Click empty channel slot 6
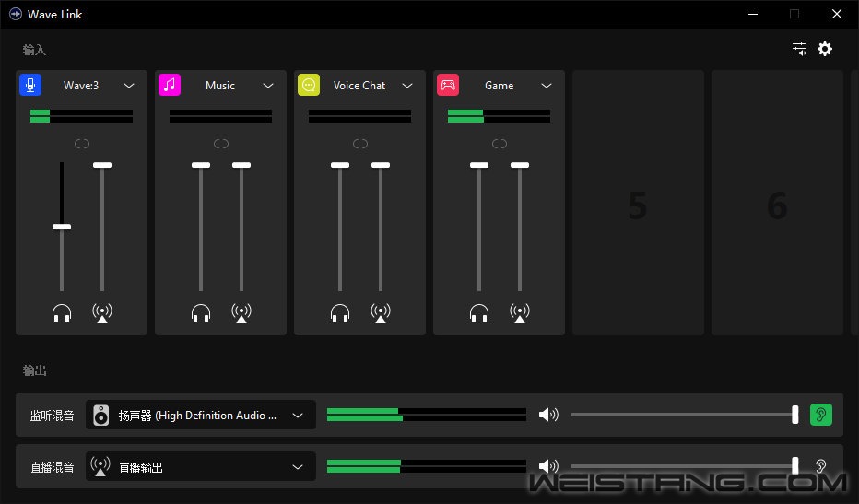This screenshot has width=859, height=504. tap(777, 203)
